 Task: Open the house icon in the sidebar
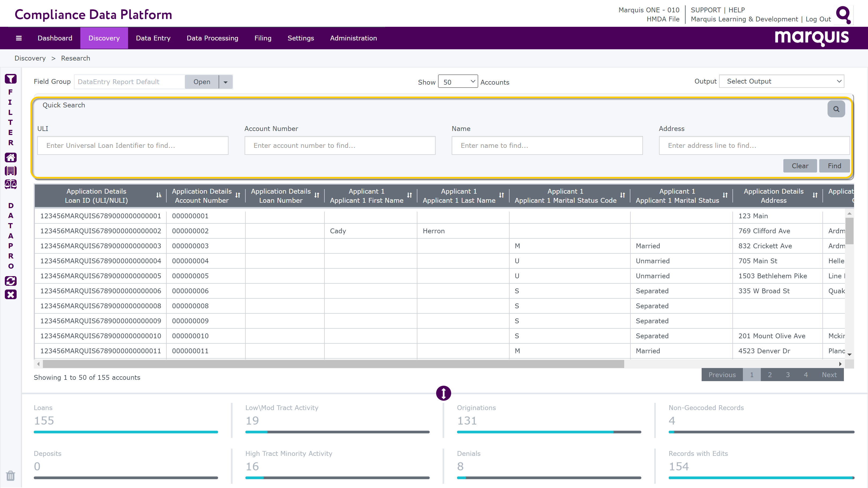[x=10, y=157]
